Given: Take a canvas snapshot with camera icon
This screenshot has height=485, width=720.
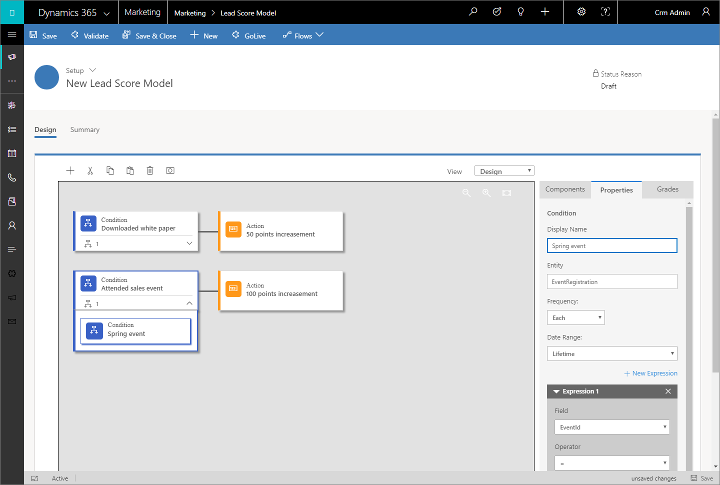Looking at the screenshot, I should click(x=170, y=171).
